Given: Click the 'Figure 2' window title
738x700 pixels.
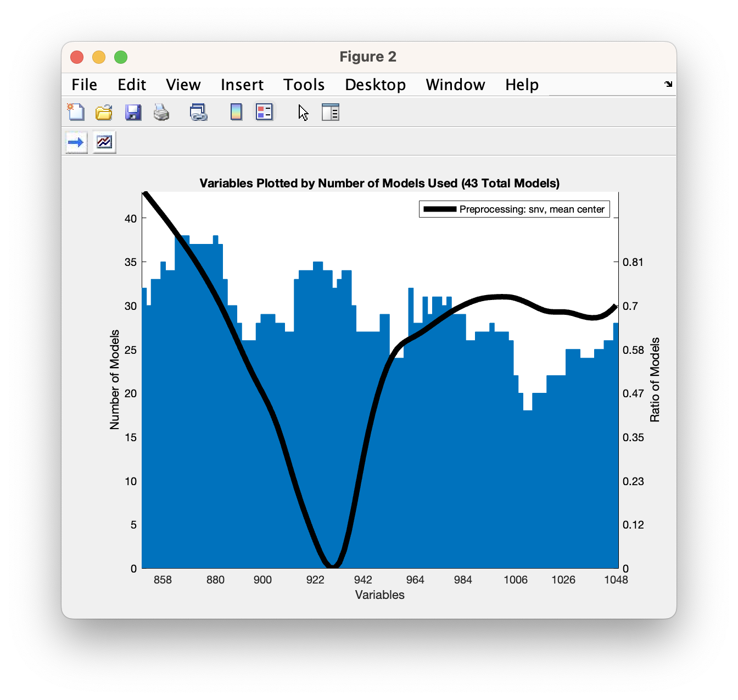Looking at the screenshot, I should pos(368,57).
